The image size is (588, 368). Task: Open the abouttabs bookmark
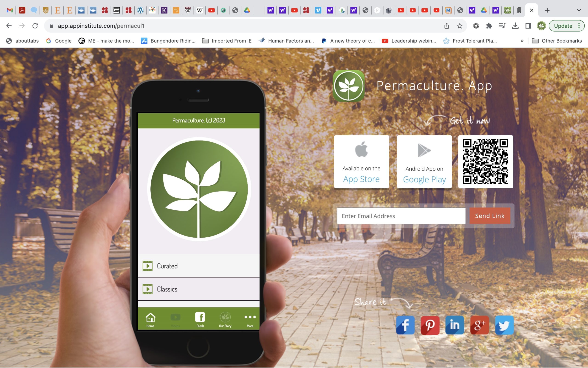[x=22, y=41]
